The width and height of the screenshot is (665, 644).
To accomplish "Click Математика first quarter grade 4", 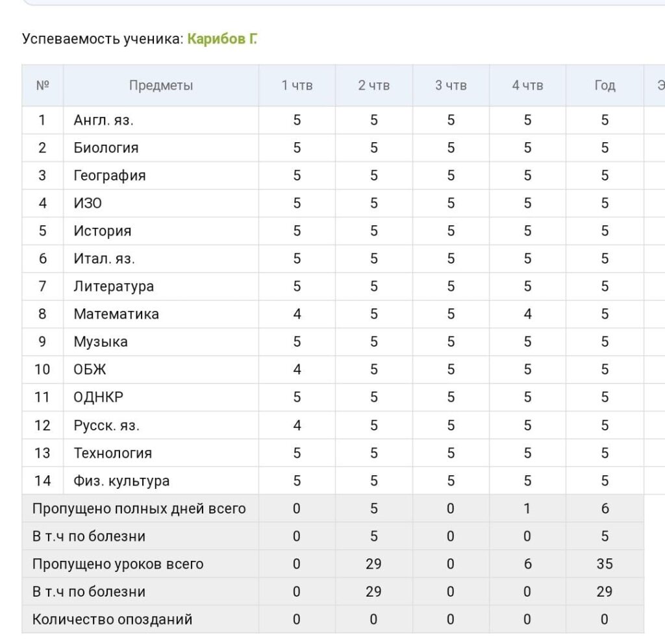I will pos(297,314).
